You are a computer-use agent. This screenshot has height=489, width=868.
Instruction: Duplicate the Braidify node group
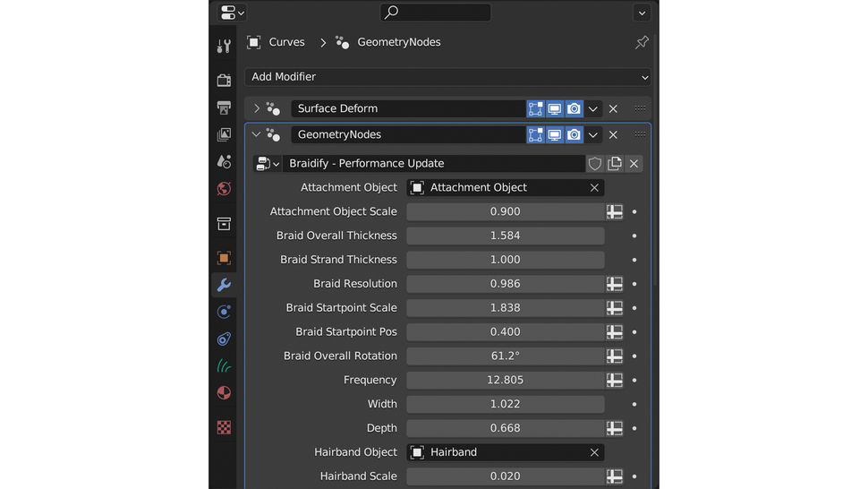click(615, 164)
